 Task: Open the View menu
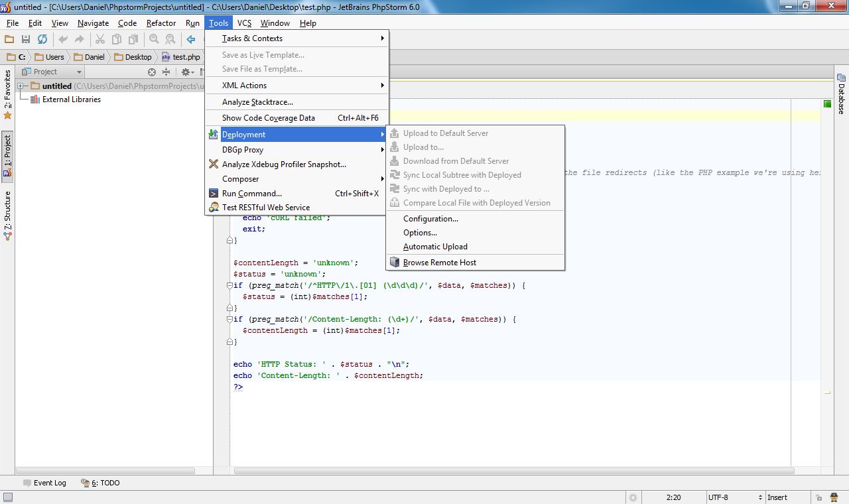[x=60, y=23]
